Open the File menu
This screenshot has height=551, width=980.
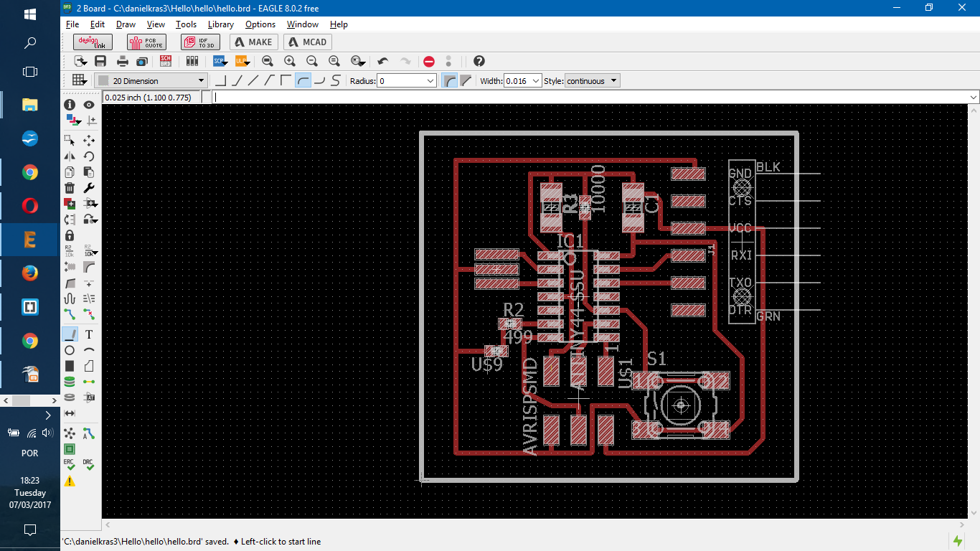click(72, 24)
